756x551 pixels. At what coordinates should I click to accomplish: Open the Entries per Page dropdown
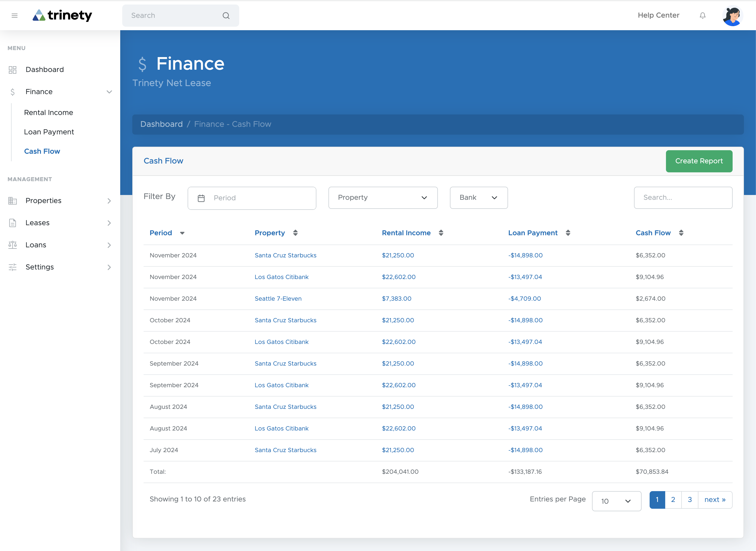coord(616,501)
